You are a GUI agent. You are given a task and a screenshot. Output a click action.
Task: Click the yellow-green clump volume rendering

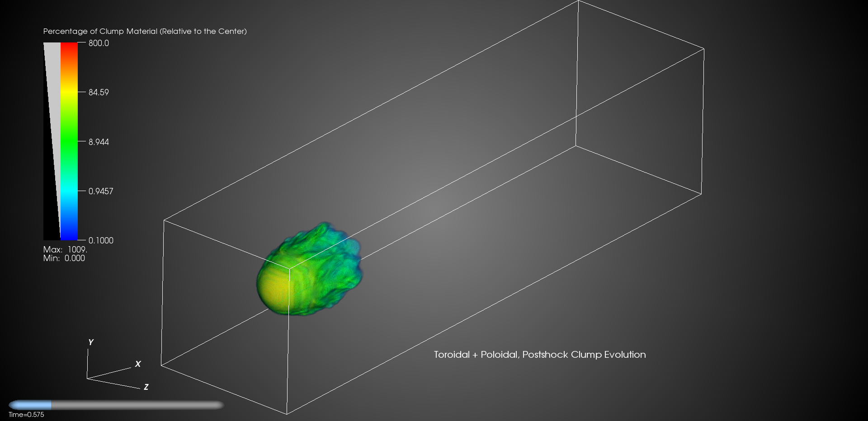(310, 270)
